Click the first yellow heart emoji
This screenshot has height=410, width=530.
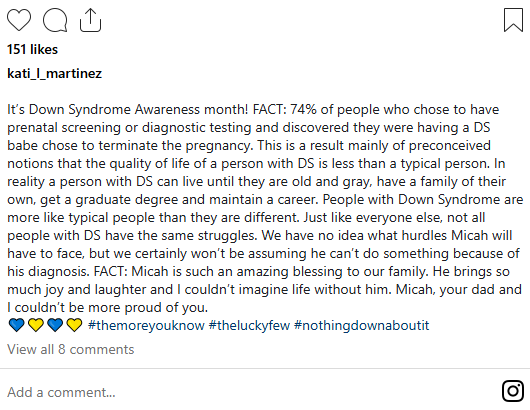coord(36,325)
